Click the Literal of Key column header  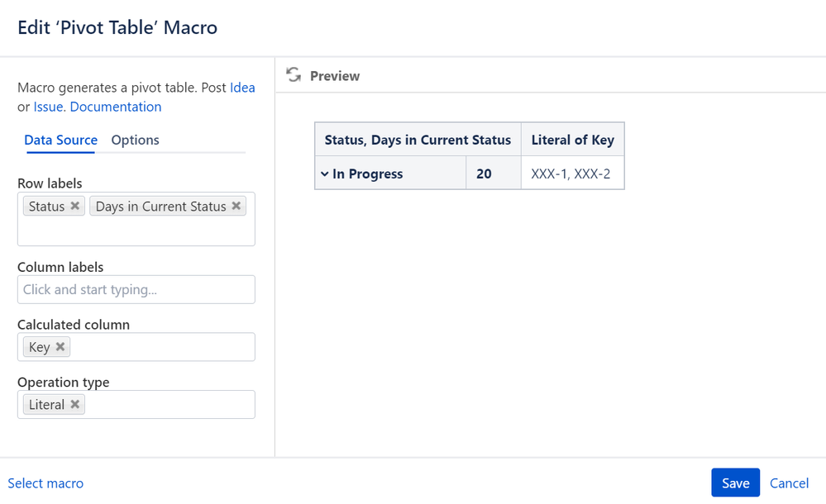coord(572,140)
